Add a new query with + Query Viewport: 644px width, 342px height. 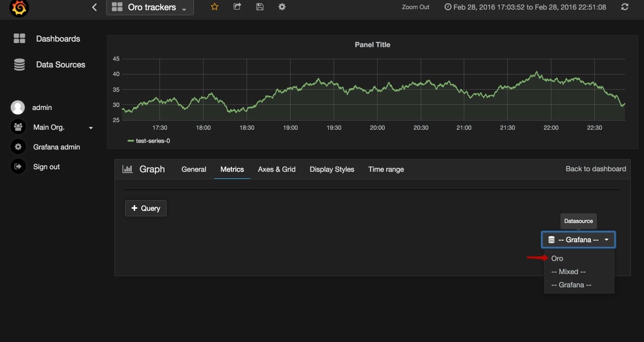pyautogui.click(x=146, y=208)
